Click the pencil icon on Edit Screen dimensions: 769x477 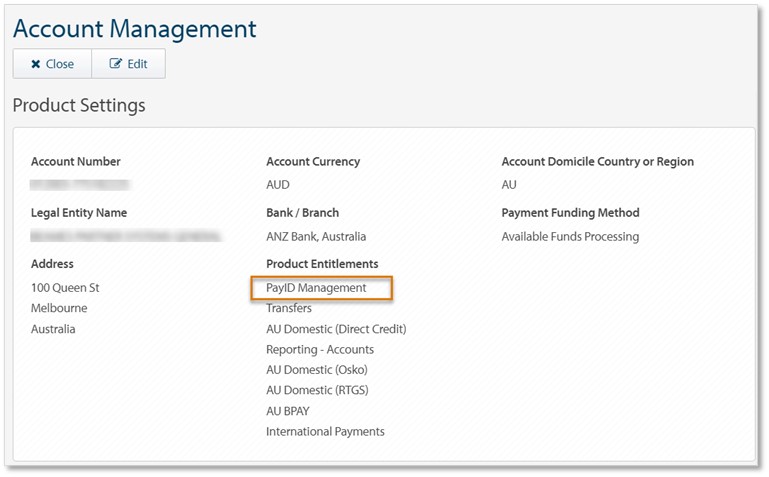click(x=115, y=64)
